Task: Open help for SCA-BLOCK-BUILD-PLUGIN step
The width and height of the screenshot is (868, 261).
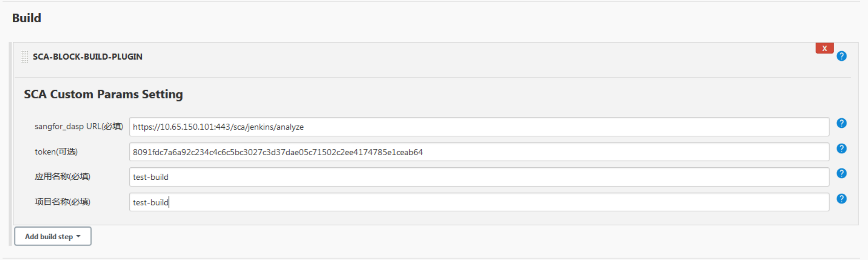Action: tap(841, 56)
